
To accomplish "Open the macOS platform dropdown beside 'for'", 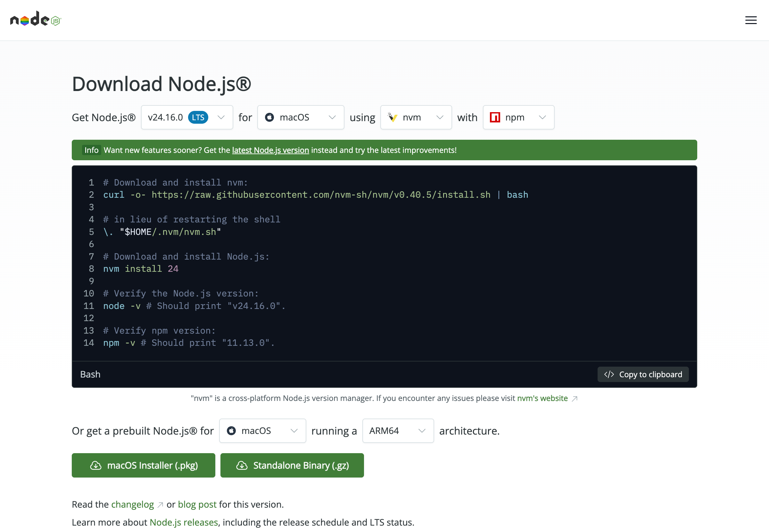I will [x=301, y=117].
